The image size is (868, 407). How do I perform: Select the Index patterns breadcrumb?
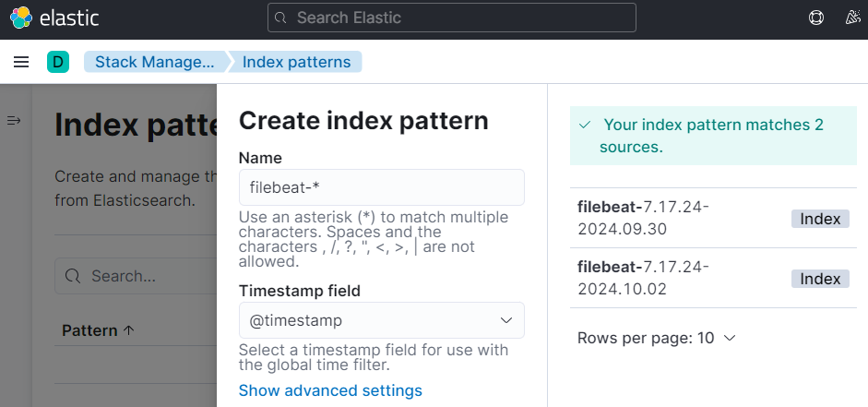click(x=296, y=62)
